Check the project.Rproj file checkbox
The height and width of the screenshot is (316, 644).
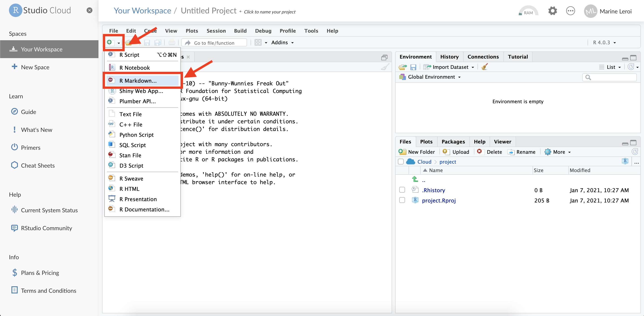click(x=402, y=200)
